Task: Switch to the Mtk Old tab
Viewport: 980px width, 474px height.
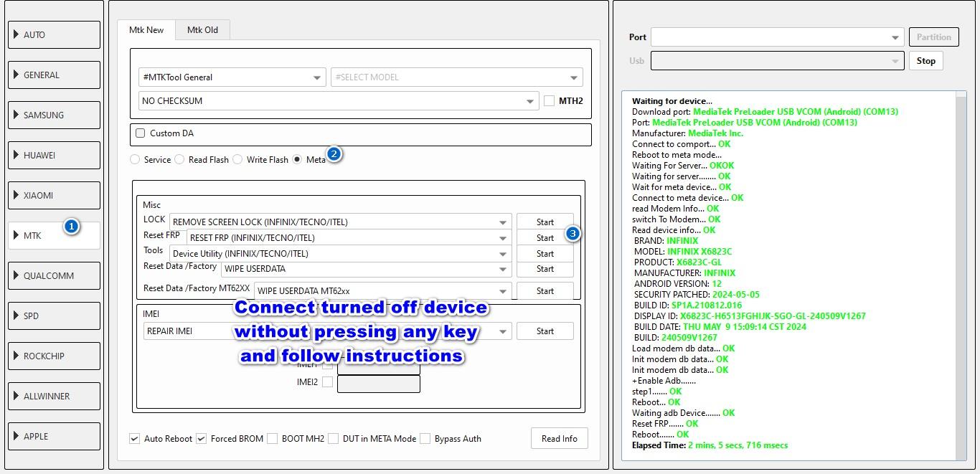Action: tap(202, 30)
